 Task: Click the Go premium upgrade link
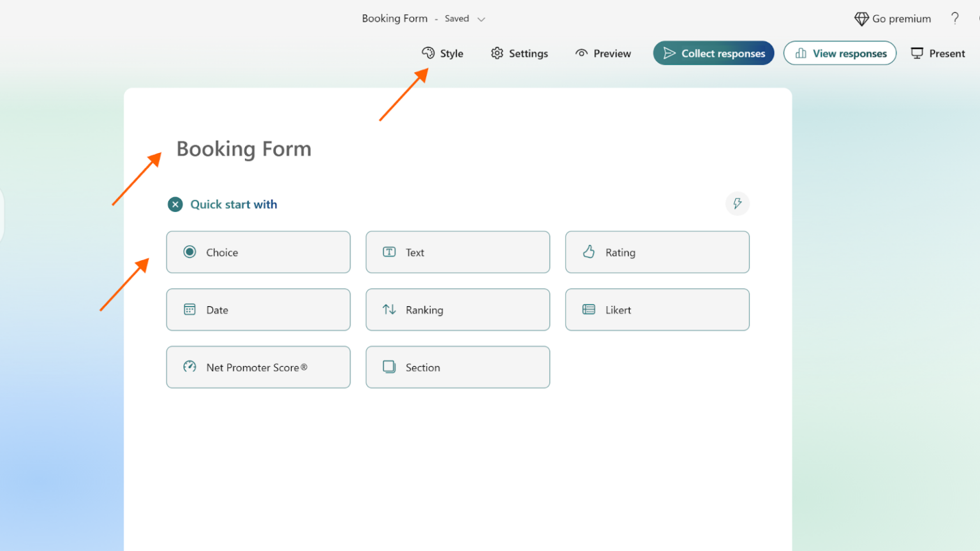(893, 18)
